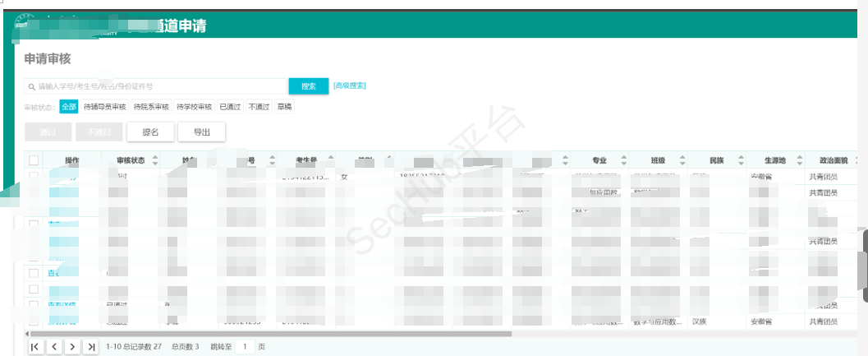Advance to the next page of records

[x=73, y=347]
